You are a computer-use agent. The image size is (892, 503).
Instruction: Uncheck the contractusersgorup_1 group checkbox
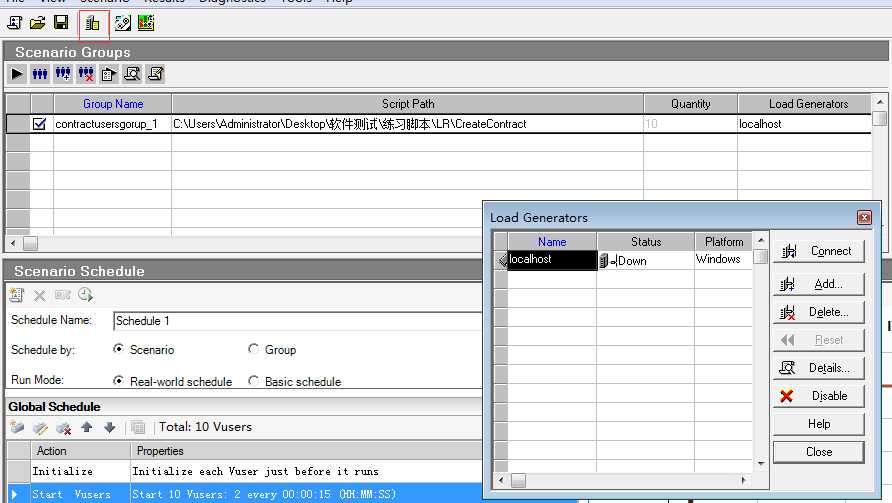click(39, 123)
